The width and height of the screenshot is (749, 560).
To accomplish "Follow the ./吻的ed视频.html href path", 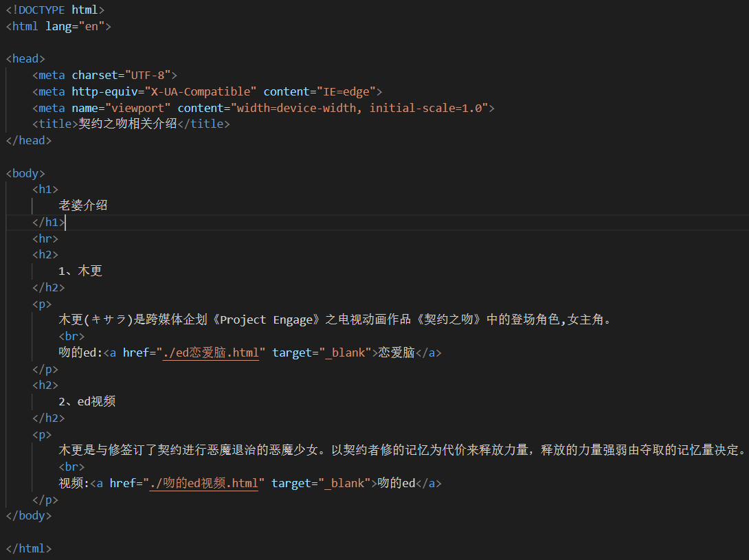I will pos(203,484).
